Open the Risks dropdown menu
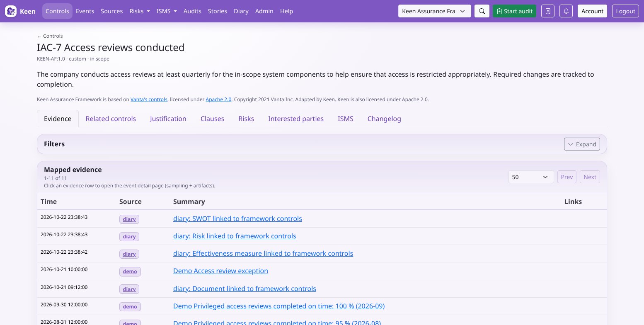The width and height of the screenshot is (644, 325). pyautogui.click(x=140, y=11)
